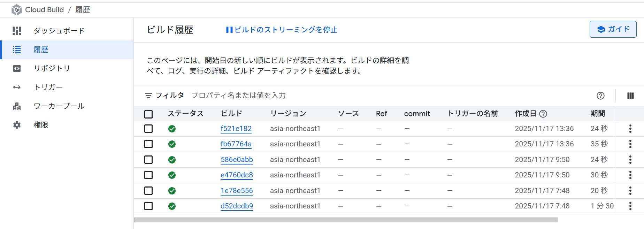The width and height of the screenshot is (644, 229).
Task: Click the success status icon for d52dcdb9
Action: click(172, 206)
